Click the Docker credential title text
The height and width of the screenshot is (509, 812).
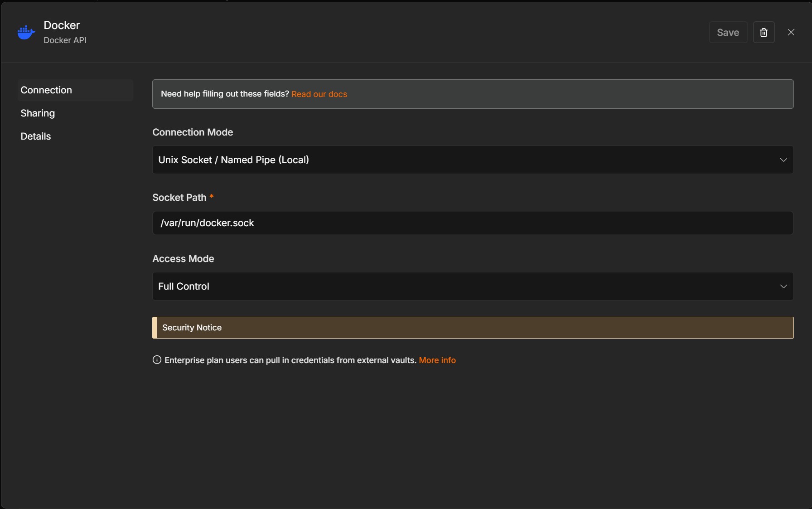click(62, 25)
